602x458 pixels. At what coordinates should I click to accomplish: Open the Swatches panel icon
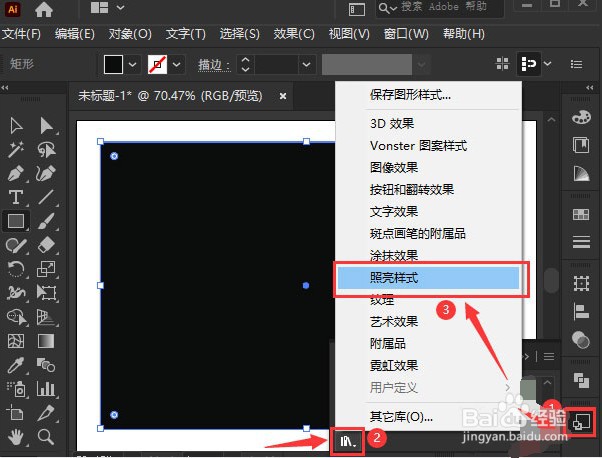click(x=581, y=214)
